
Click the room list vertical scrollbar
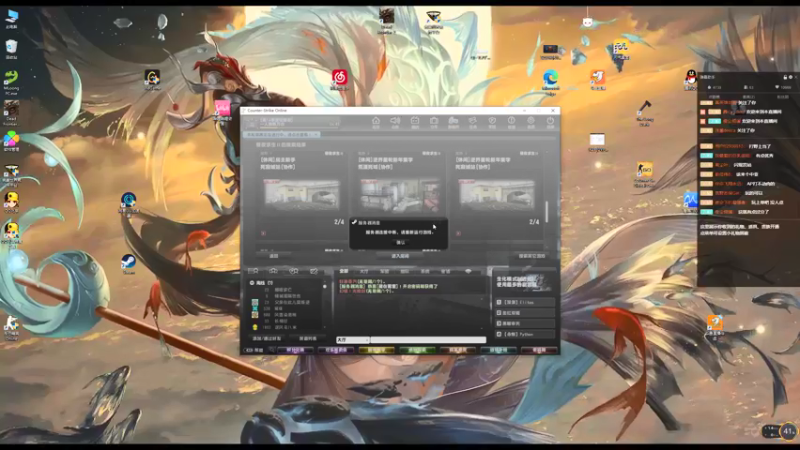click(547, 211)
